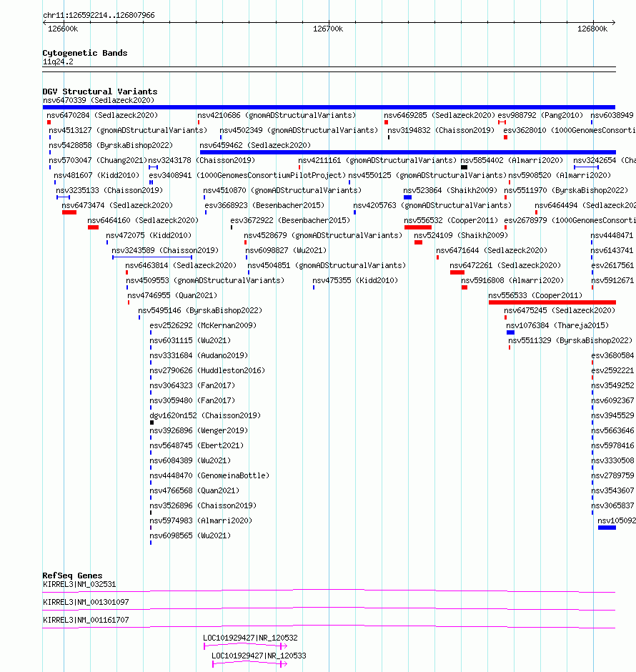
Task: Click nsv6469285 (Sedlazeck2020) label
Action: [x=439, y=115]
